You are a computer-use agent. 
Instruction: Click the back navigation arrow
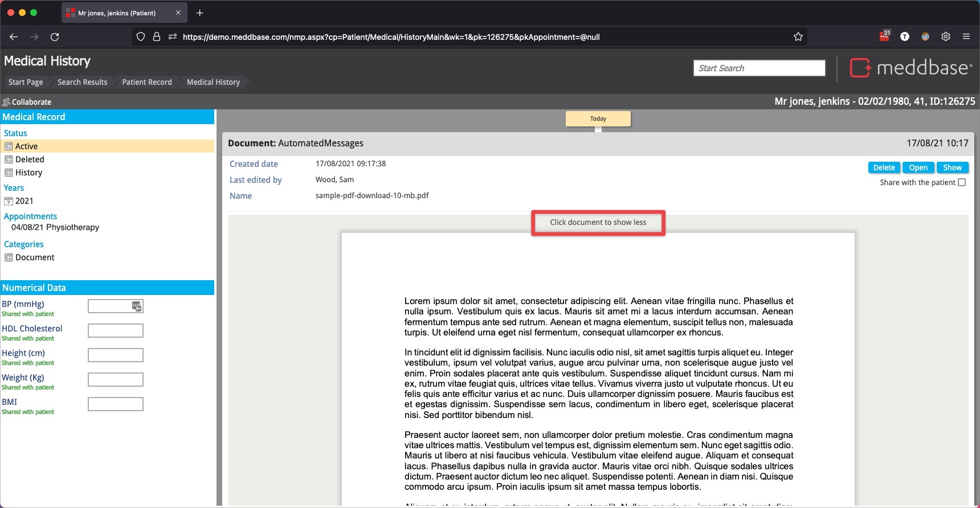pyautogui.click(x=14, y=37)
